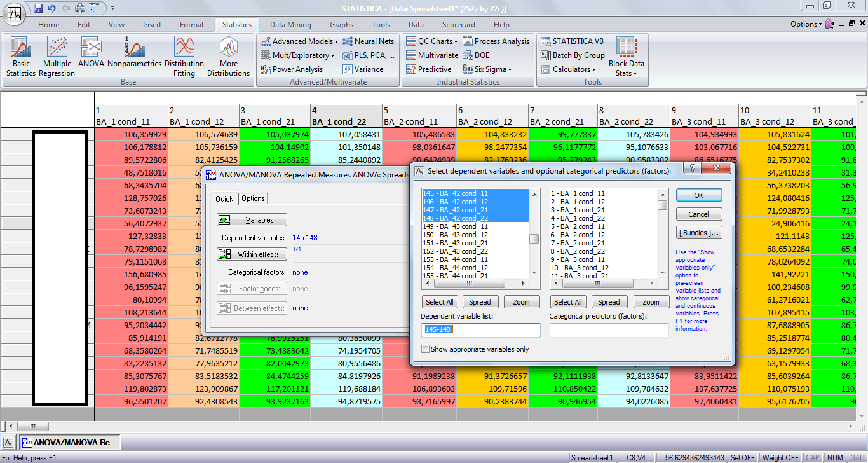Click the Save icon in quick access toolbar

38,8
